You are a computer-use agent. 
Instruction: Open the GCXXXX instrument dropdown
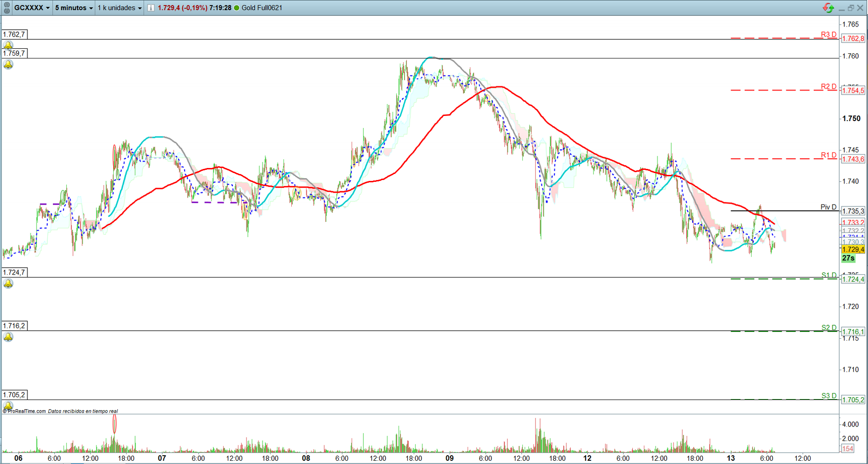point(32,8)
